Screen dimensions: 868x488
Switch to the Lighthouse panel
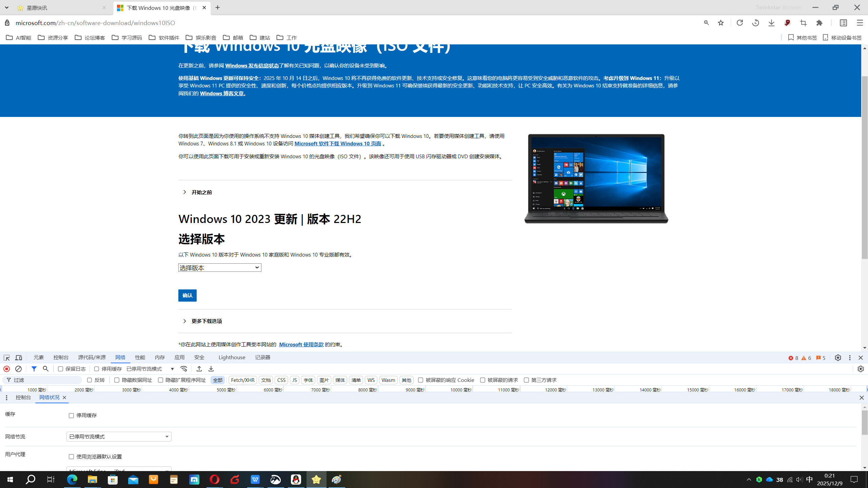pyautogui.click(x=232, y=357)
